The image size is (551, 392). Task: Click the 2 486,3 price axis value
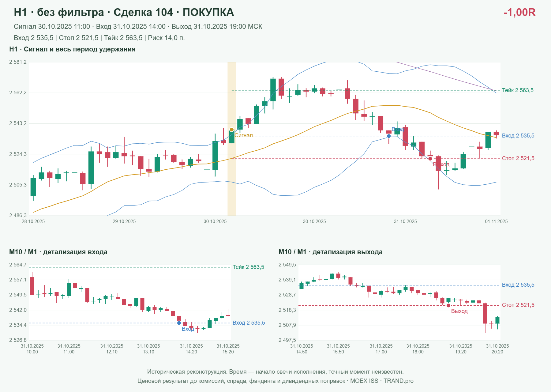(18, 216)
